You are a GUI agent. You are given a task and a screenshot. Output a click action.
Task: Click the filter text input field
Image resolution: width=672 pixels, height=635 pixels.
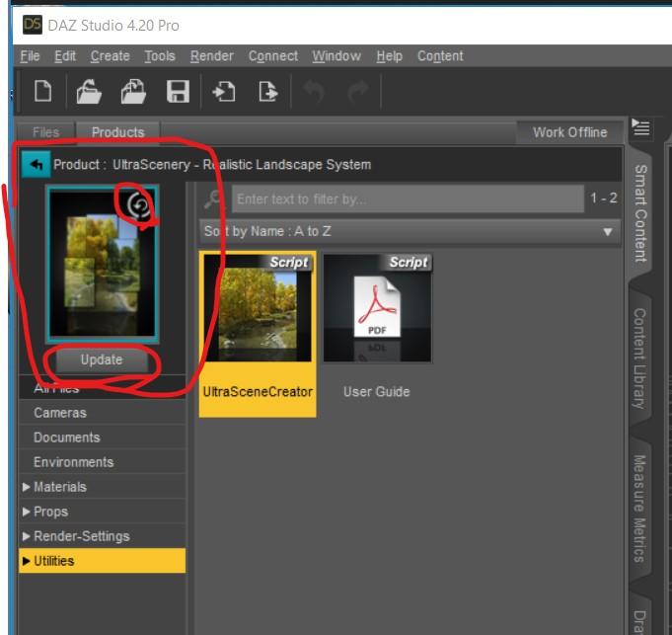[408, 198]
